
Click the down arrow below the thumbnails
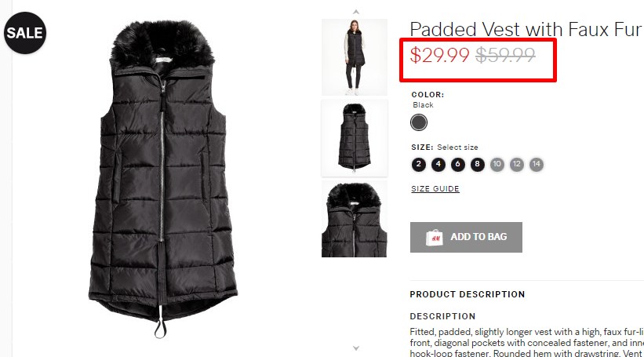coord(356,348)
